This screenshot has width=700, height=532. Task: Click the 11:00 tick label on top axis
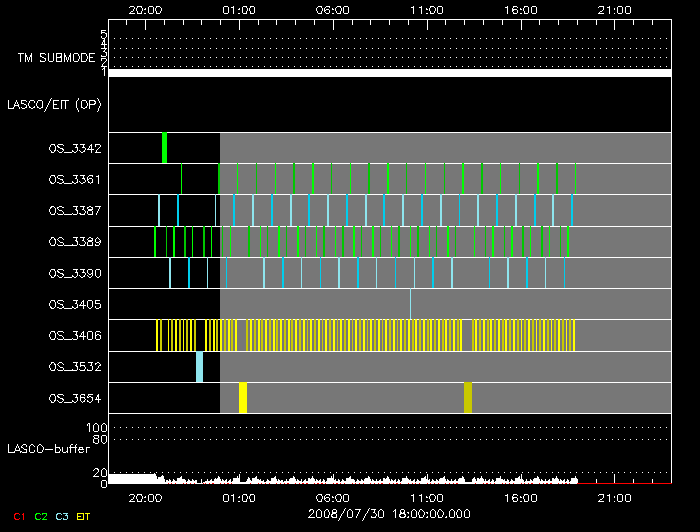(x=426, y=10)
